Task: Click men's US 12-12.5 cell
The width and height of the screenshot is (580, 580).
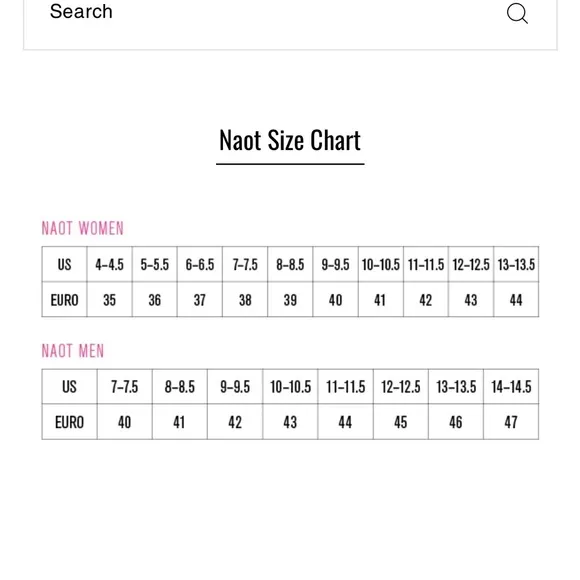Action: (x=401, y=387)
